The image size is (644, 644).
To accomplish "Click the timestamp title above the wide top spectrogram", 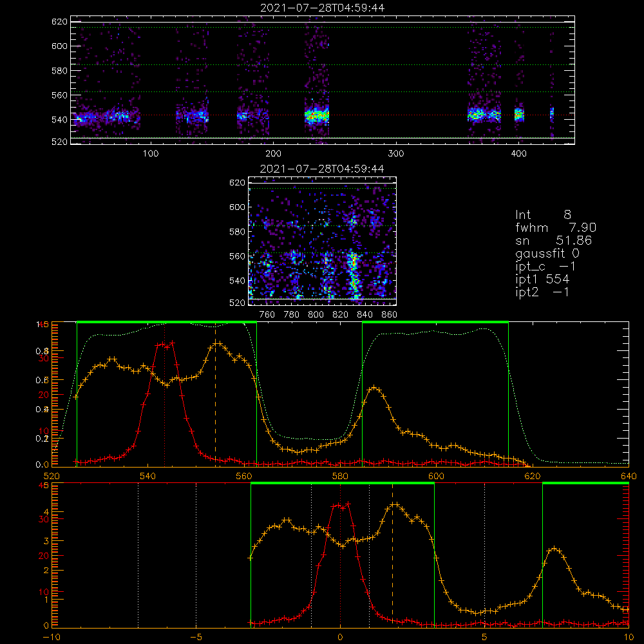I will tap(323, 8).
